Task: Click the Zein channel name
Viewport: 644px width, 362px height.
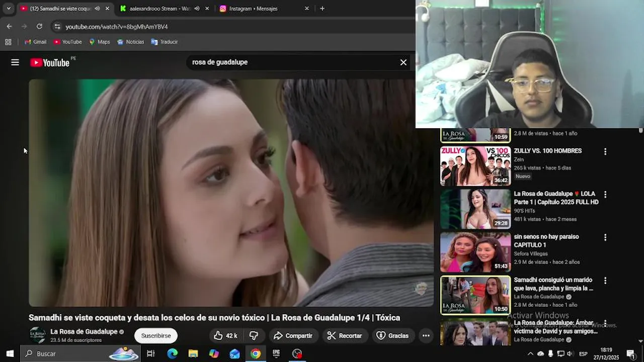Action: coord(519,159)
